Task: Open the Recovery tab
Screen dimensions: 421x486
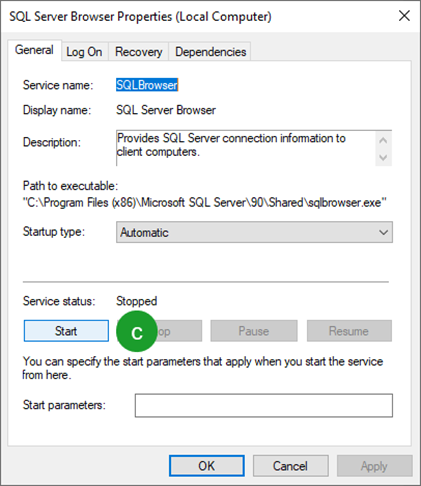Action: point(138,52)
